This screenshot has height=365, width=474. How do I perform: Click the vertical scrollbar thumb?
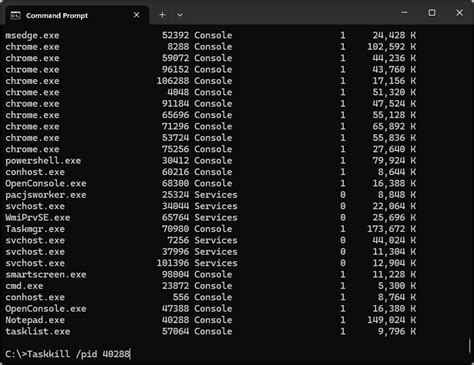click(469, 346)
